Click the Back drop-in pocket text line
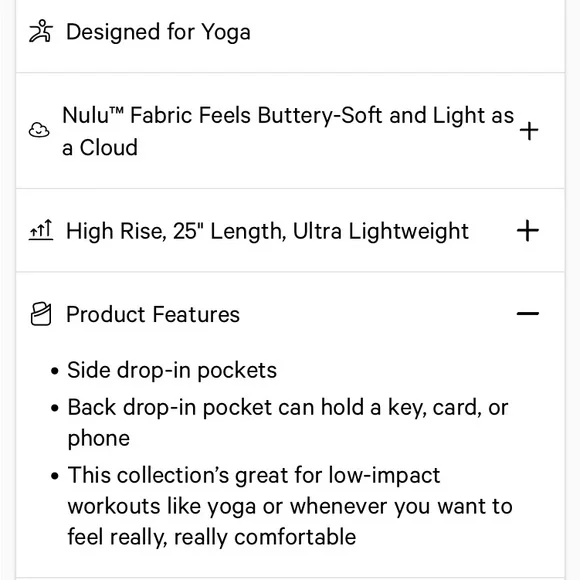Image resolution: width=580 pixels, height=580 pixels. 288,408
